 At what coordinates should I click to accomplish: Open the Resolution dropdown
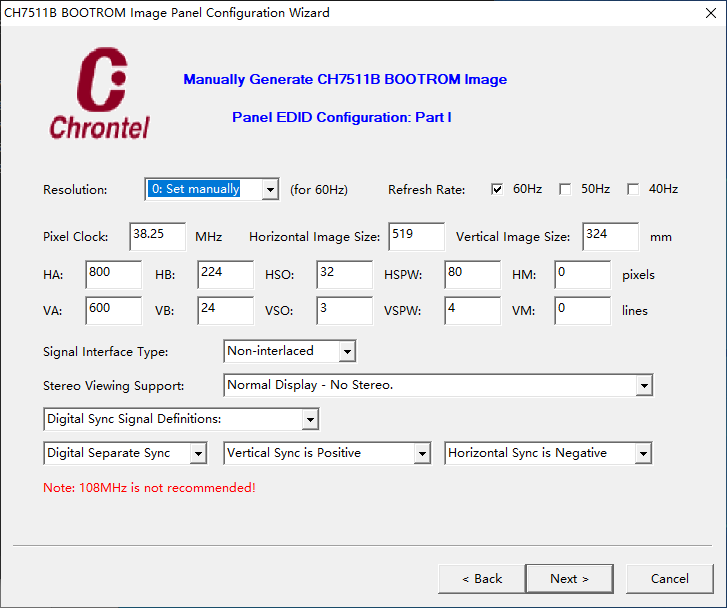click(x=212, y=189)
